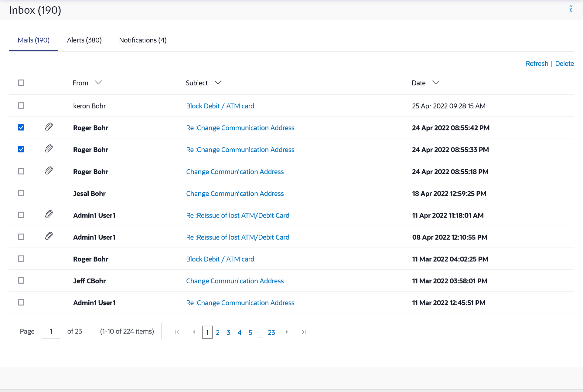Tick the select-all checkbox in header
The image size is (583, 392).
[x=21, y=83]
